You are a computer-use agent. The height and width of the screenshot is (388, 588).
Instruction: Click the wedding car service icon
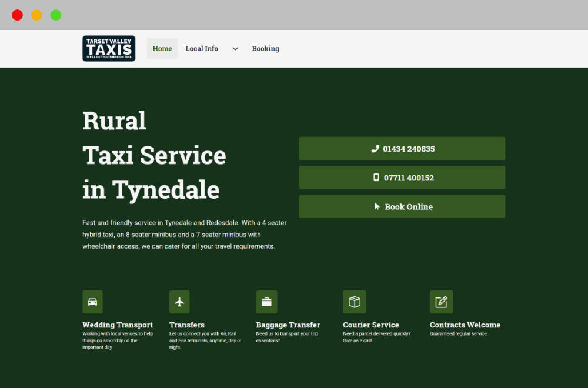pos(93,302)
